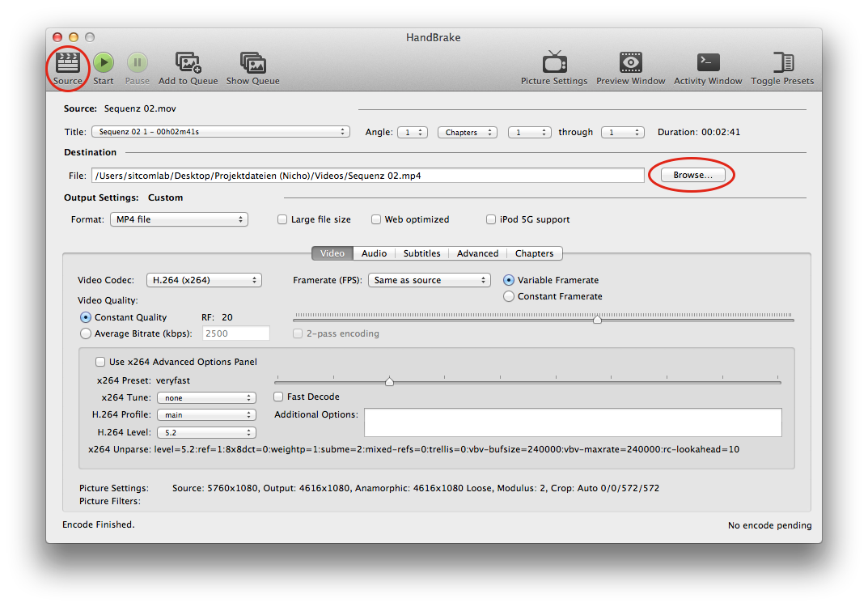The height and width of the screenshot is (607, 868).
Task: Click the source file name Sequenz 02.mov
Action: pyautogui.click(x=140, y=108)
